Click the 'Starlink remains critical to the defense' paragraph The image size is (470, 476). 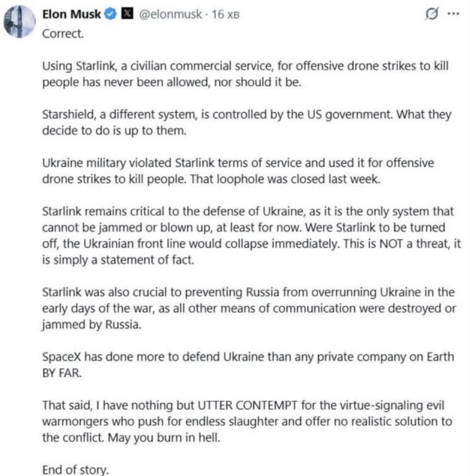coord(252,236)
